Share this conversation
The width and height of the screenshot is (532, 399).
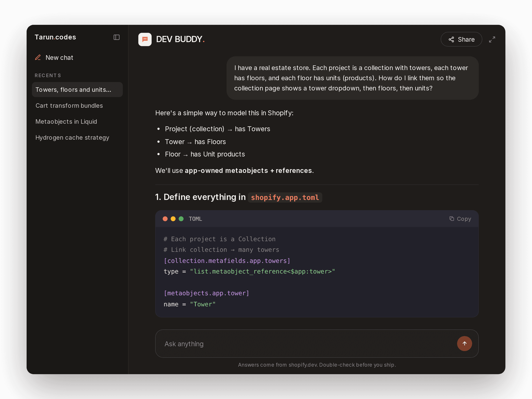(x=461, y=39)
